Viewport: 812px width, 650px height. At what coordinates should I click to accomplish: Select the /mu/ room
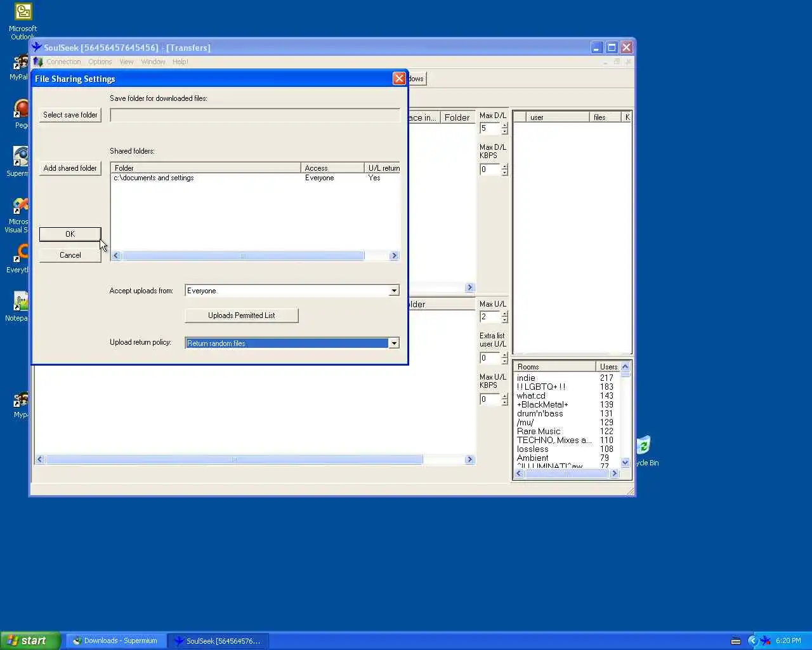(525, 422)
